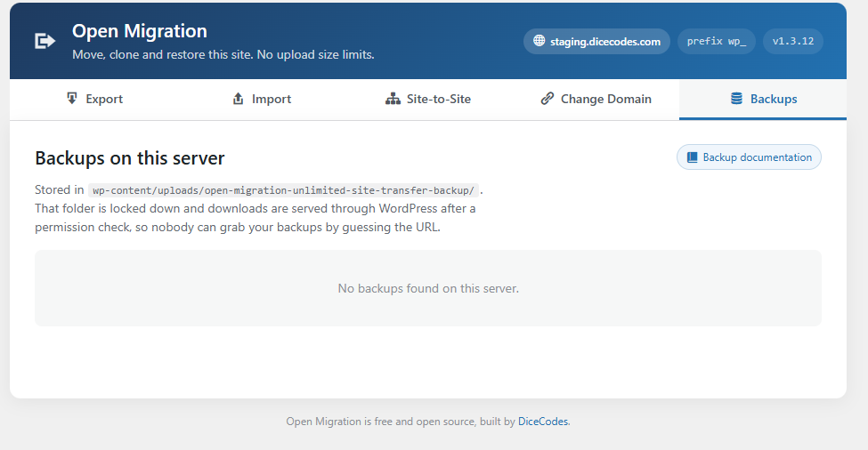Select the Backups tab label
868x450 pixels.
point(774,99)
